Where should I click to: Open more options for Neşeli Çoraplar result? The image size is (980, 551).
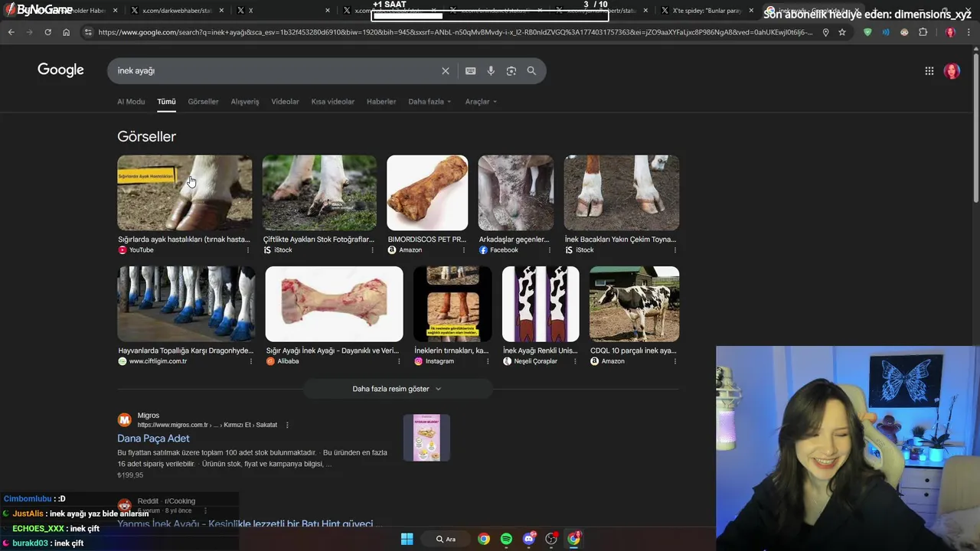click(576, 361)
